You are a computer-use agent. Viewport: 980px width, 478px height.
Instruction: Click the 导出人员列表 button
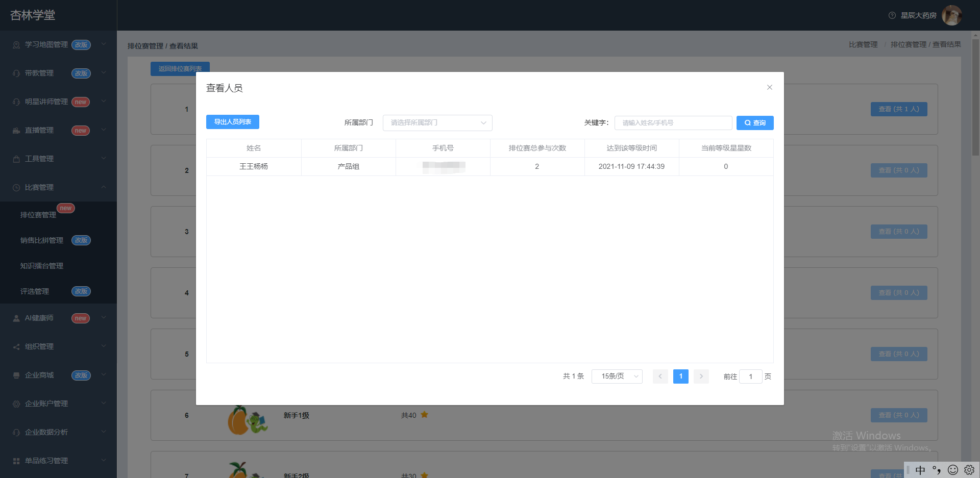tap(233, 122)
